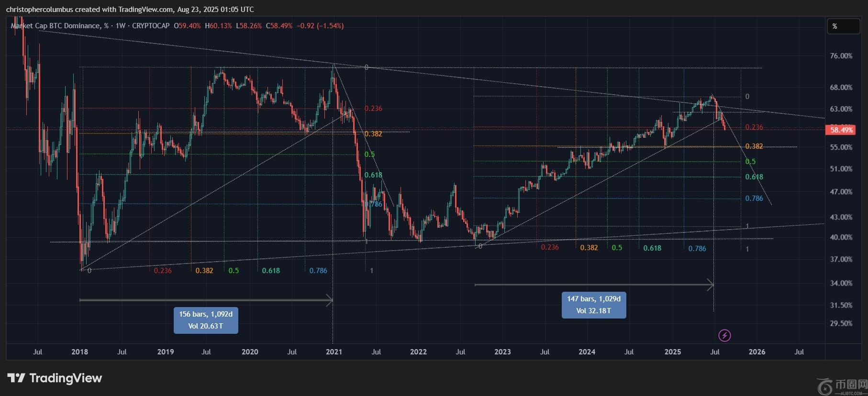This screenshot has height=396, width=868.
Task: Click the 2021 label on time axis
Action: (334, 352)
